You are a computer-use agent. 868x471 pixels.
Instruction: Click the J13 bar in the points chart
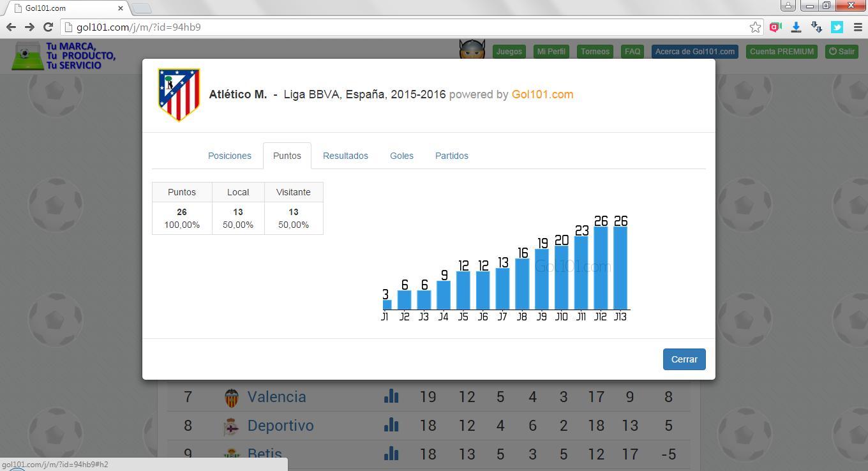620,268
